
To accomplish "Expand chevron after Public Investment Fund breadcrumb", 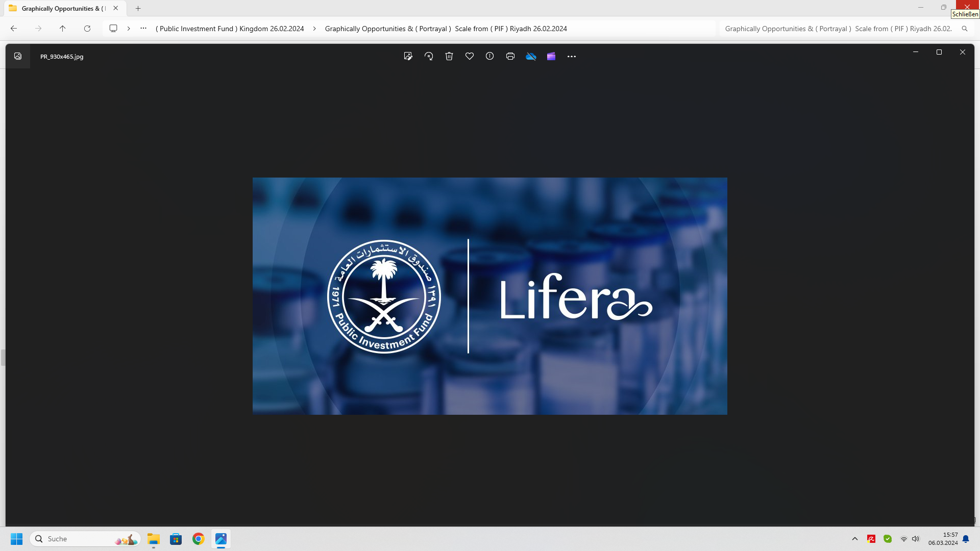I will (314, 29).
